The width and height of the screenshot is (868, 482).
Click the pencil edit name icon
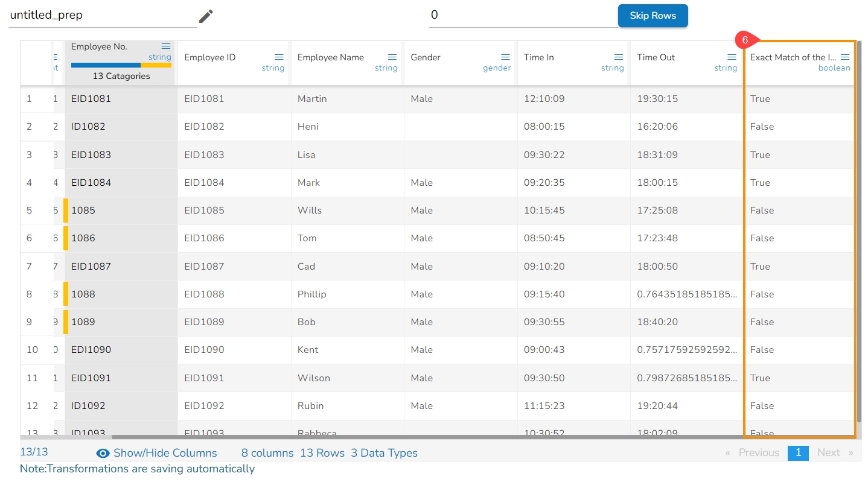(x=206, y=16)
